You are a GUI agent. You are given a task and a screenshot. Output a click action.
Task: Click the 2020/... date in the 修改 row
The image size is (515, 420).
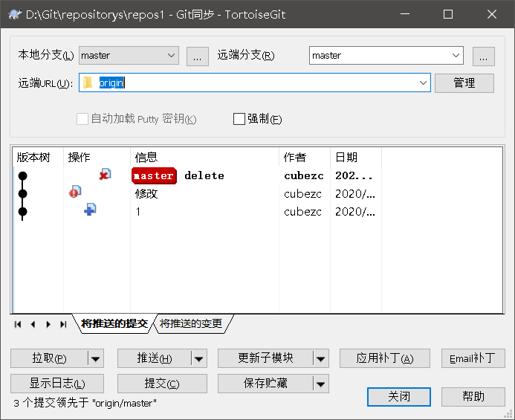[355, 194]
